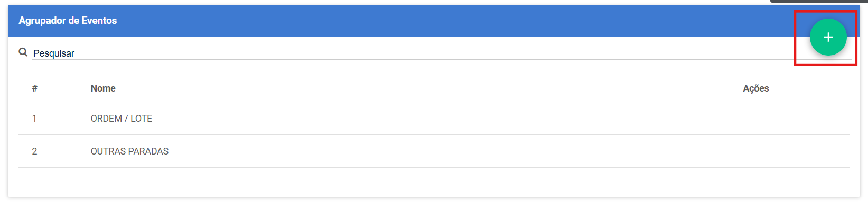868x208 pixels.
Task: Sort by the # column header
Action: pos(34,88)
